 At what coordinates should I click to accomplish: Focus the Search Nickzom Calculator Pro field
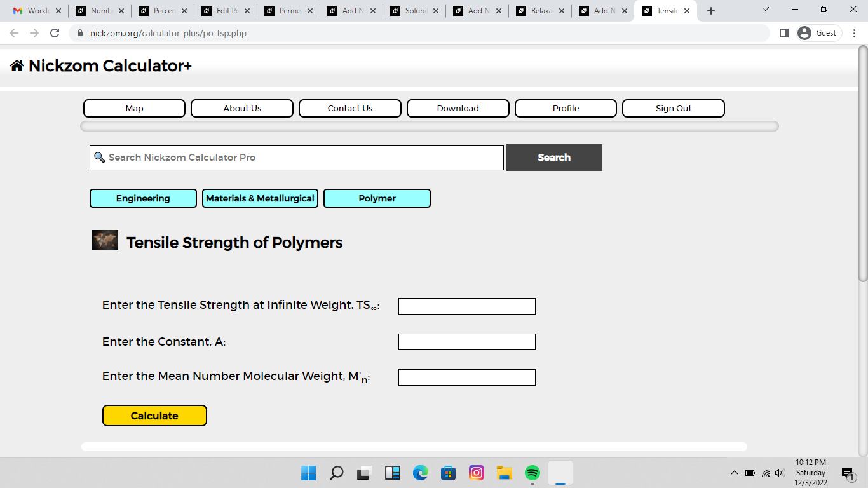click(x=297, y=158)
